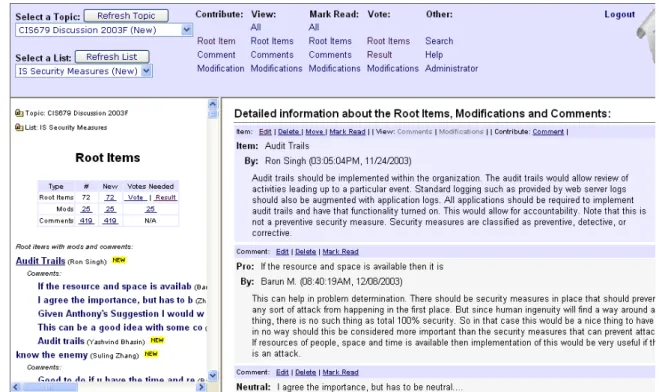Choose Root Items under Mark Read

point(330,41)
